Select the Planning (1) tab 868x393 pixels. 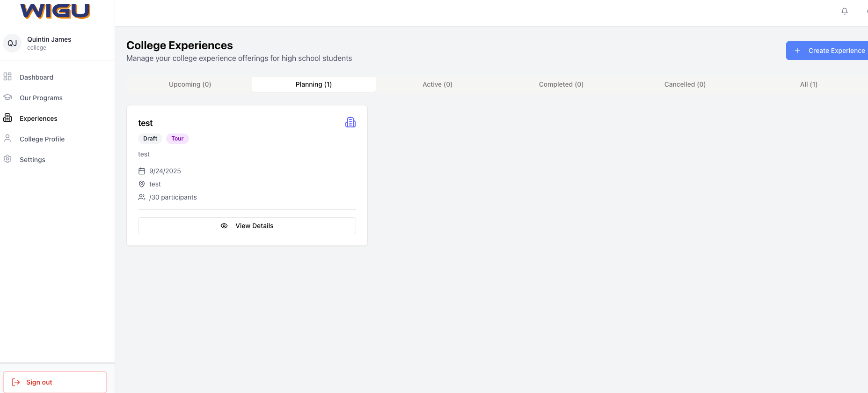(314, 84)
